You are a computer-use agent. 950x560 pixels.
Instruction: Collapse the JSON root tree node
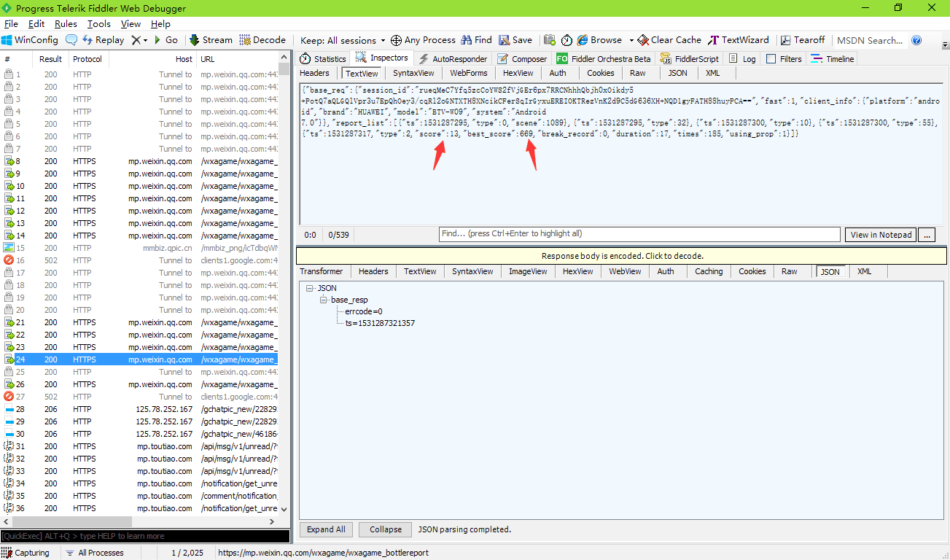coord(310,288)
